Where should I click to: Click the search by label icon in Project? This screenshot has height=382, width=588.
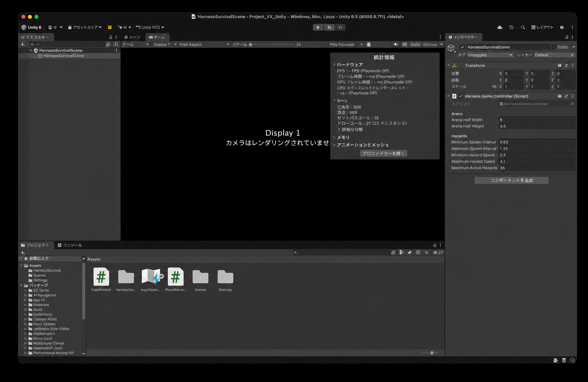410,252
